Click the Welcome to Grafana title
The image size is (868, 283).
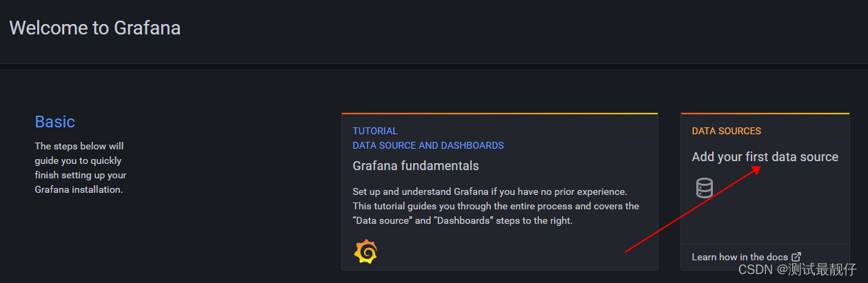pyautogui.click(x=95, y=28)
